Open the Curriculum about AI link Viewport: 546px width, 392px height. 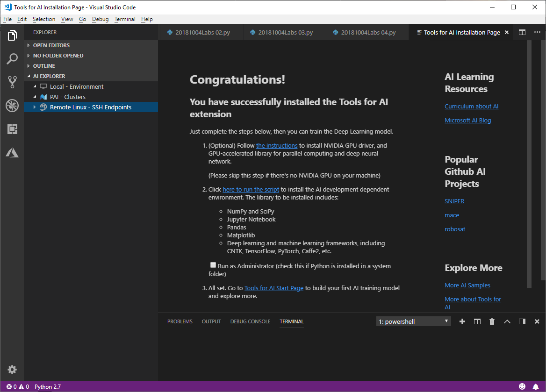[472, 106]
